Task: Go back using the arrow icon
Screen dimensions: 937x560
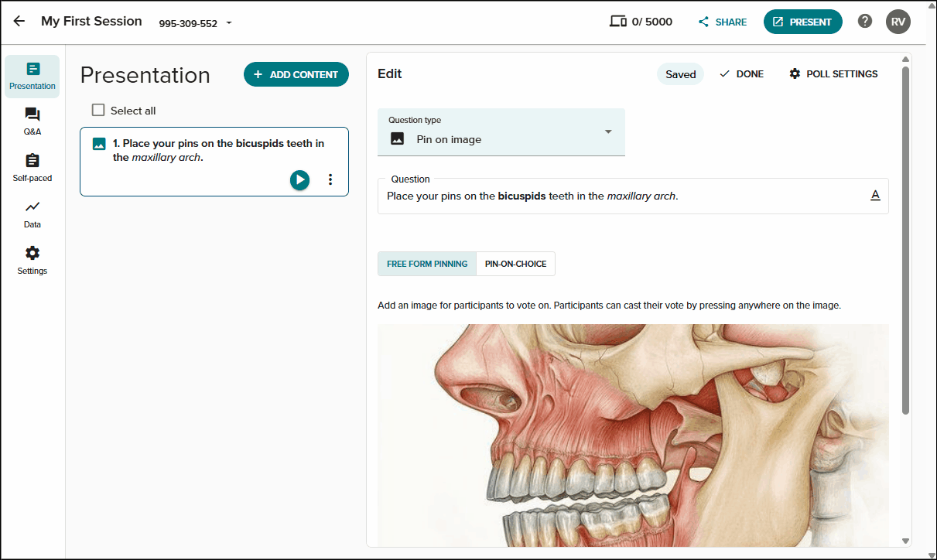Action: point(19,22)
